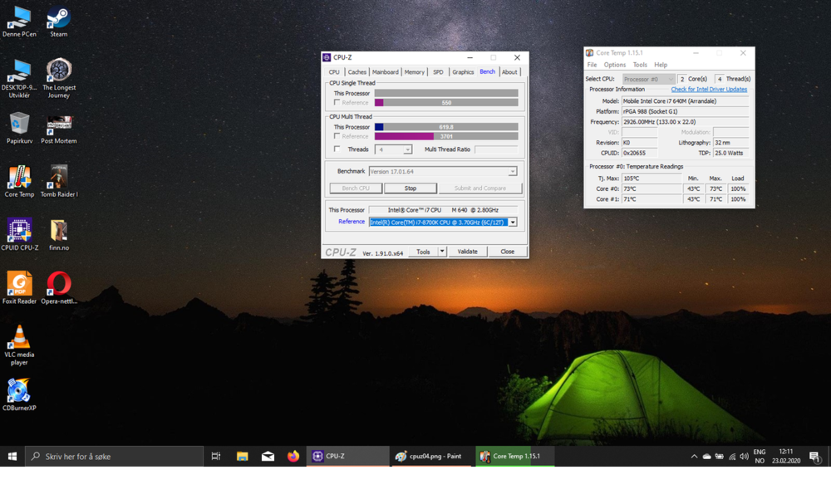Launch Tomb Raider I shortcut
The width and height of the screenshot is (831, 504).
click(x=59, y=182)
